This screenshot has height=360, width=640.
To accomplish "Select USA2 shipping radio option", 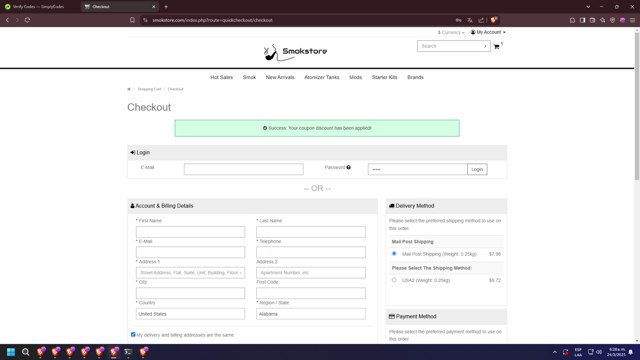I will point(394,280).
